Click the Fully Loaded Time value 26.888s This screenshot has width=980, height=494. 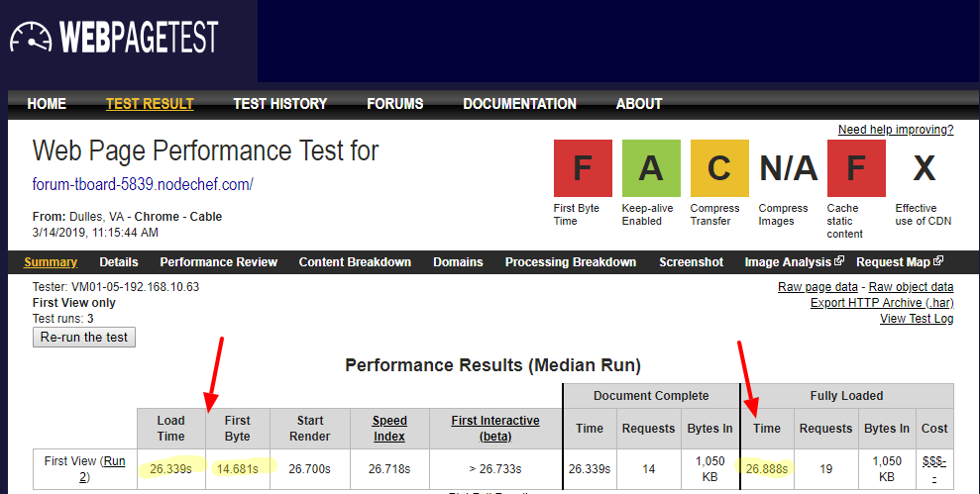(x=767, y=469)
